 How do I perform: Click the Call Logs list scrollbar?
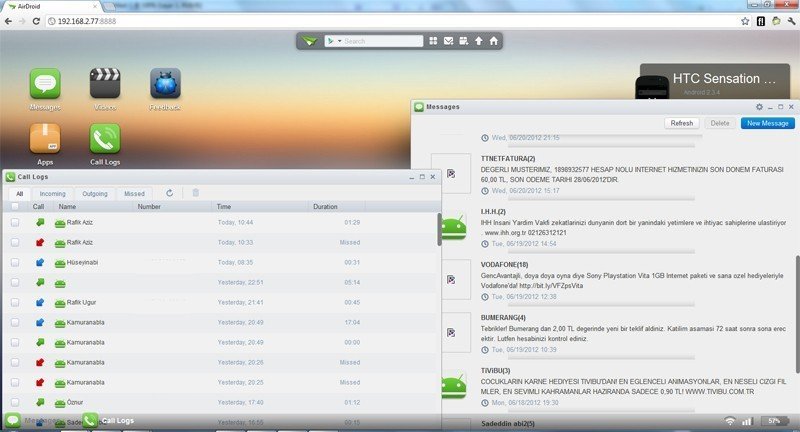pos(438,230)
